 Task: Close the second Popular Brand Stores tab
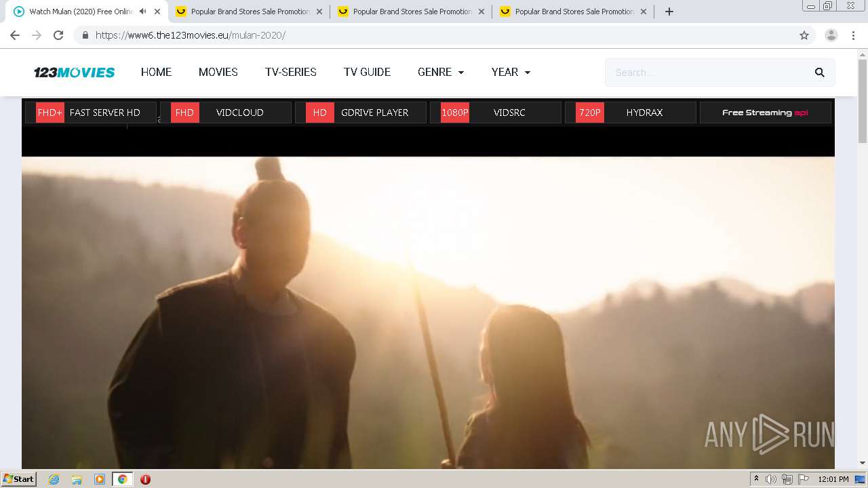coord(481,12)
